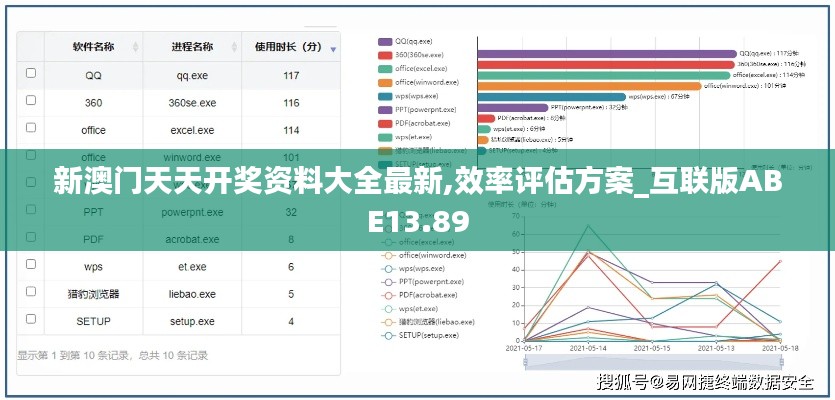The image size is (835, 400).
Task: Click x-axis label 2021-05-17
Action: [525, 348]
